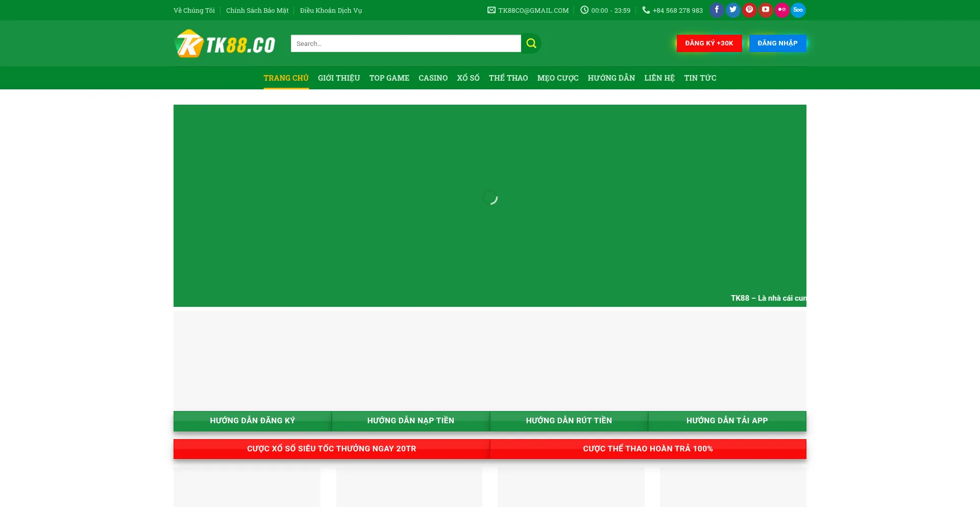The image size is (980, 507).
Task: Click the Pinterest social icon
Action: [749, 10]
